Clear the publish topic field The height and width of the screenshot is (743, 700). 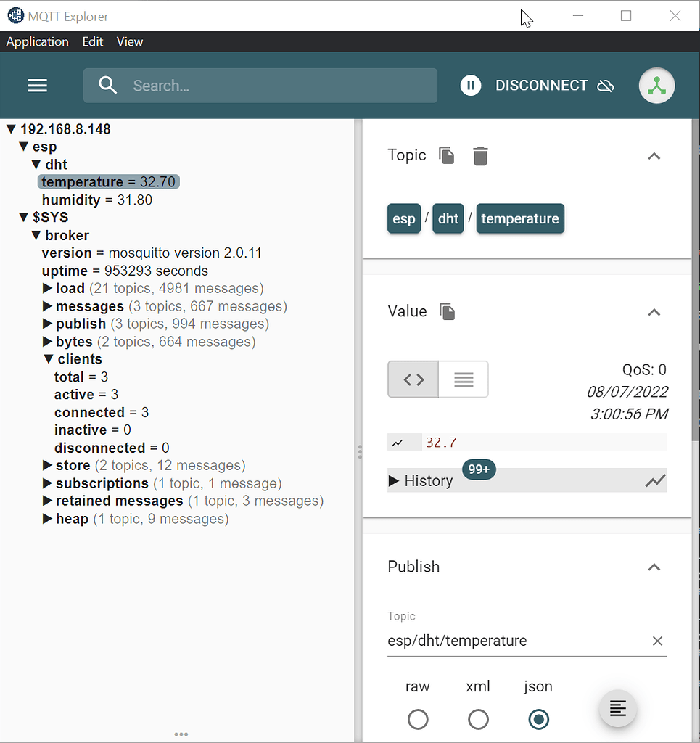[657, 641]
